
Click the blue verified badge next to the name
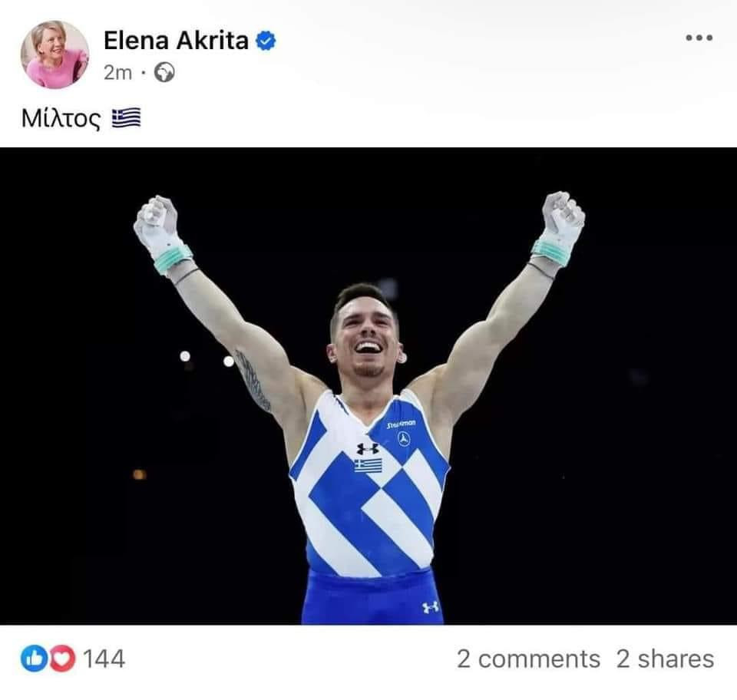pyautogui.click(x=266, y=41)
